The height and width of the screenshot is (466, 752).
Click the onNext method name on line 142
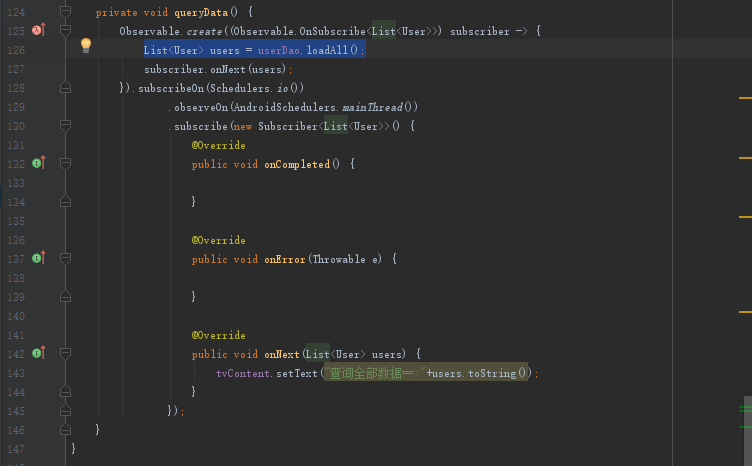(x=282, y=354)
